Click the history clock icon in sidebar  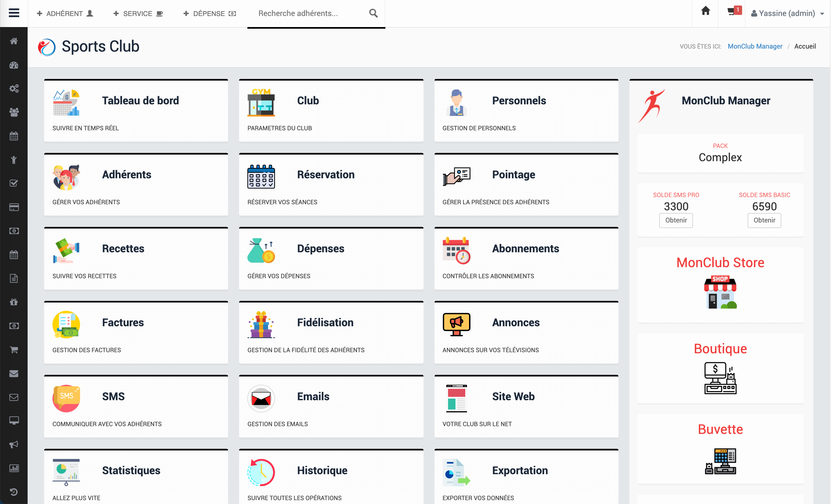14,492
